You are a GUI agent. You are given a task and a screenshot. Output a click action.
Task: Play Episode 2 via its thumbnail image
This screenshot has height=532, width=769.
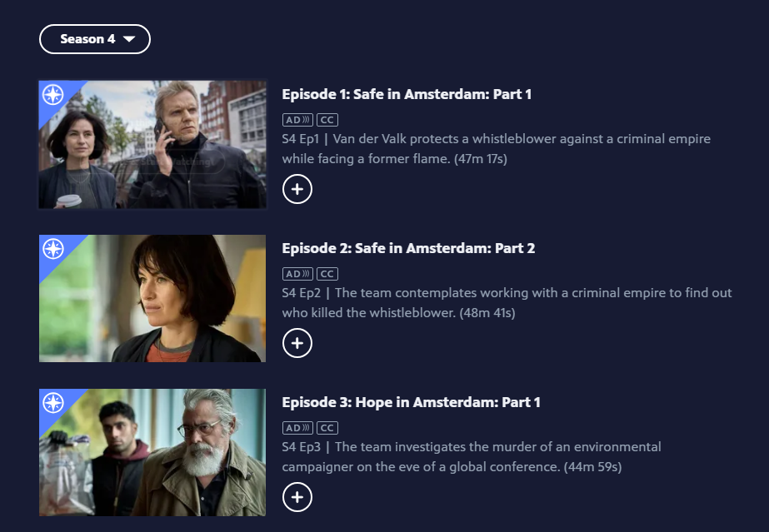point(152,298)
